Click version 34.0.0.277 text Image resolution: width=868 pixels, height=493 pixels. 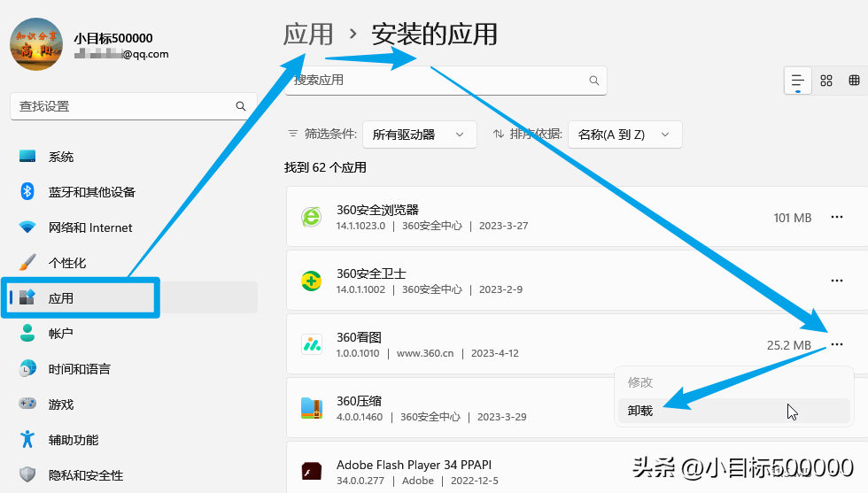(360, 481)
